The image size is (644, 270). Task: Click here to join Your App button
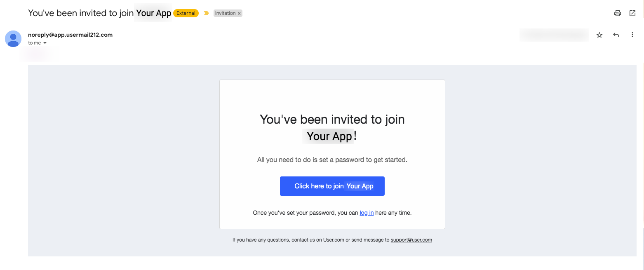coord(332,186)
